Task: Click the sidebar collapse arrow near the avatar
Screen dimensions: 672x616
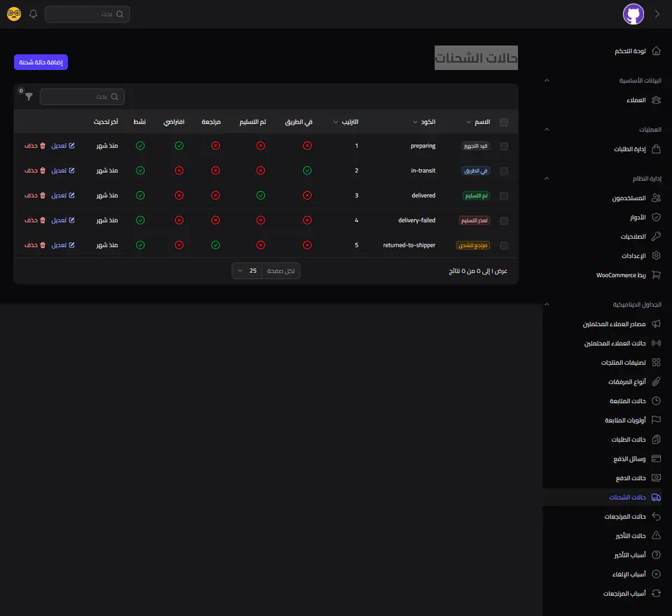Action: [657, 14]
